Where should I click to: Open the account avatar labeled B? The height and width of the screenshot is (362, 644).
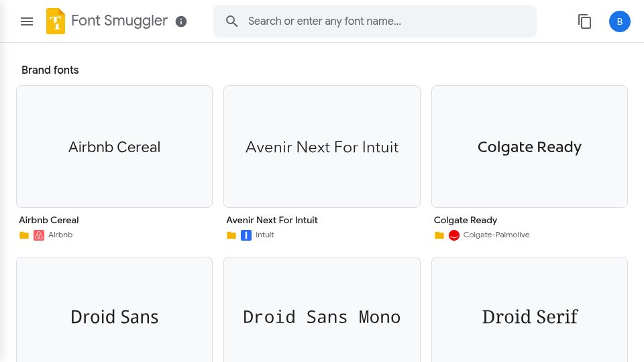(619, 21)
